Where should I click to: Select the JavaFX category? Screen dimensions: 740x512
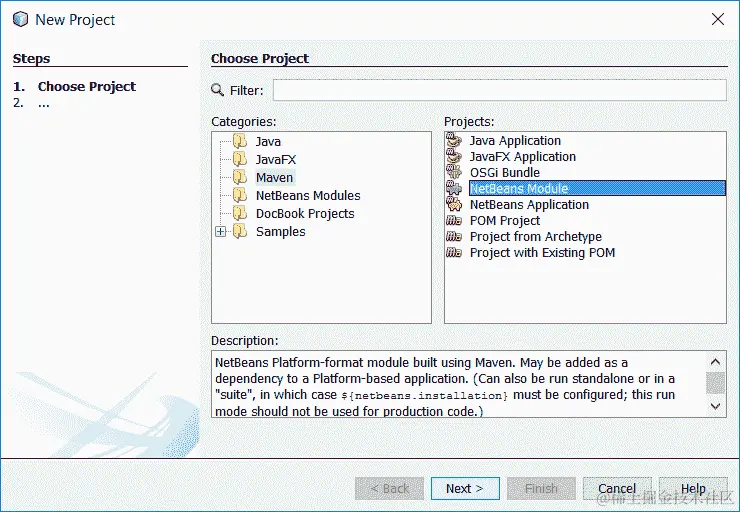[276, 159]
